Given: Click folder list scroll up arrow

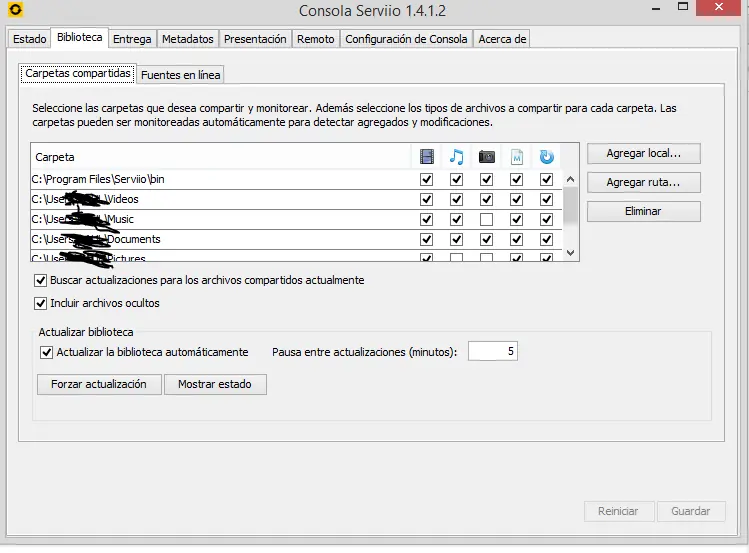Looking at the screenshot, I should click(x=570, y=180).
